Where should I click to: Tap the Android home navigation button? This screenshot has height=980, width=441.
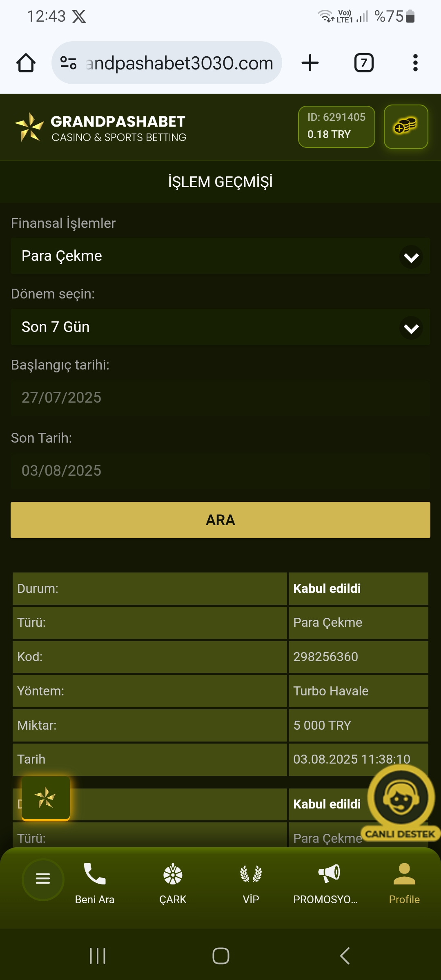(x=220, y=956)
